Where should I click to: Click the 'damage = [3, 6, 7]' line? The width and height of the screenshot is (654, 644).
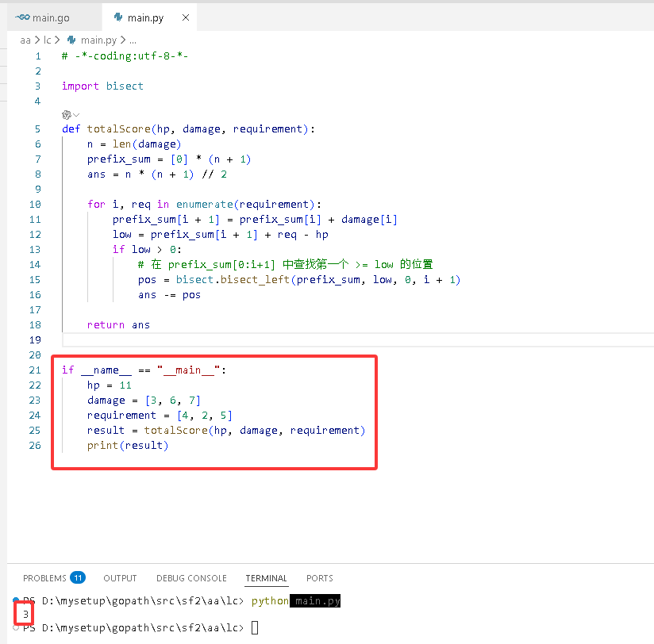point(144,401)
